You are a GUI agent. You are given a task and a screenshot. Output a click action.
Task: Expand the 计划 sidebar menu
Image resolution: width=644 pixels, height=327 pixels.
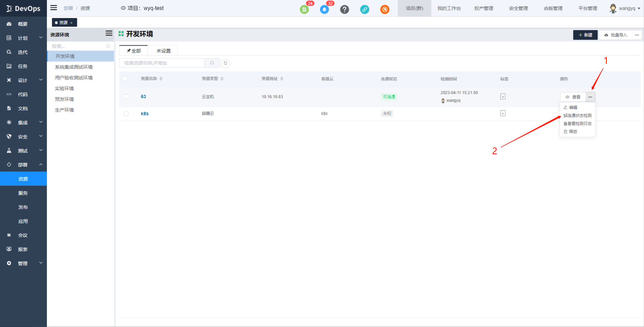23,38
